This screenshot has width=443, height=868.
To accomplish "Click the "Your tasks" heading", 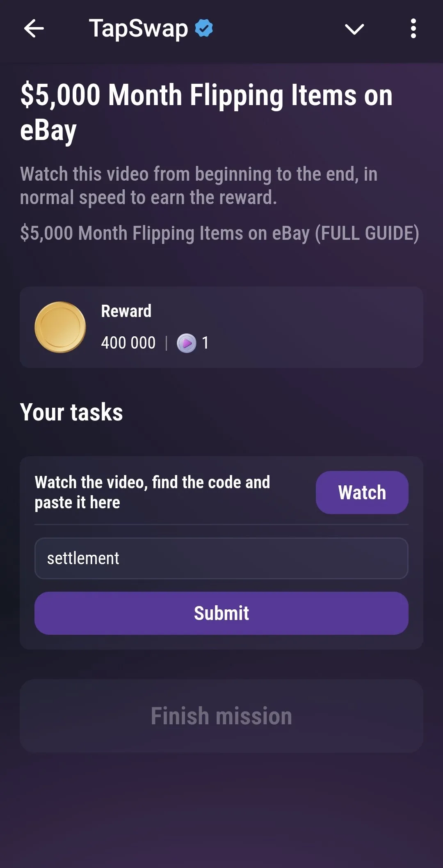I will click(x=71, y=412).
